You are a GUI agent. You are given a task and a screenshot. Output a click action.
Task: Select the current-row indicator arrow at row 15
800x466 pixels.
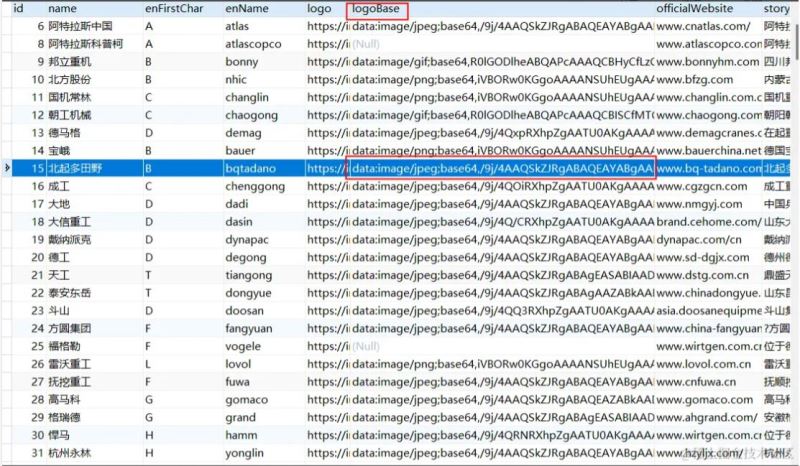point(6,168)
